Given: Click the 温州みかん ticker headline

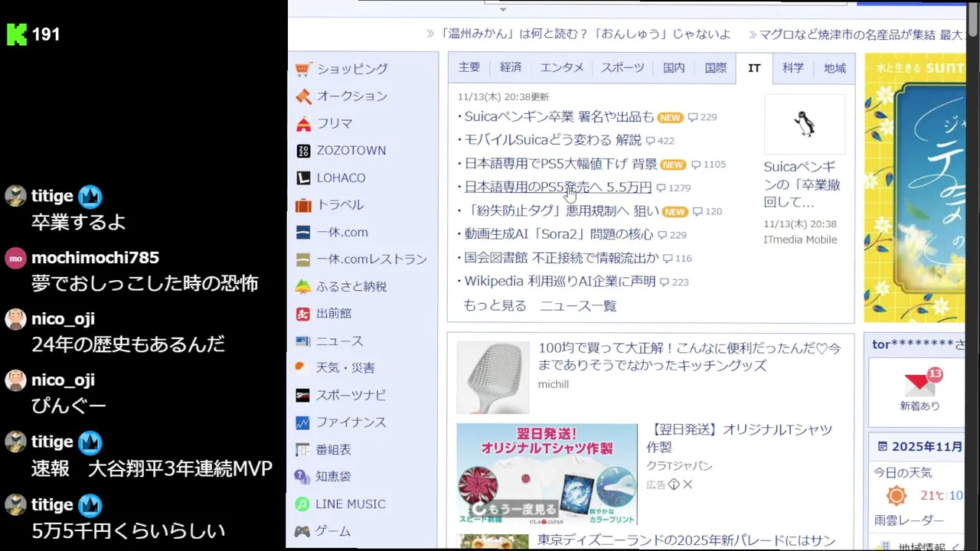Looking at the screenshot, I should (x=585, y=34).
